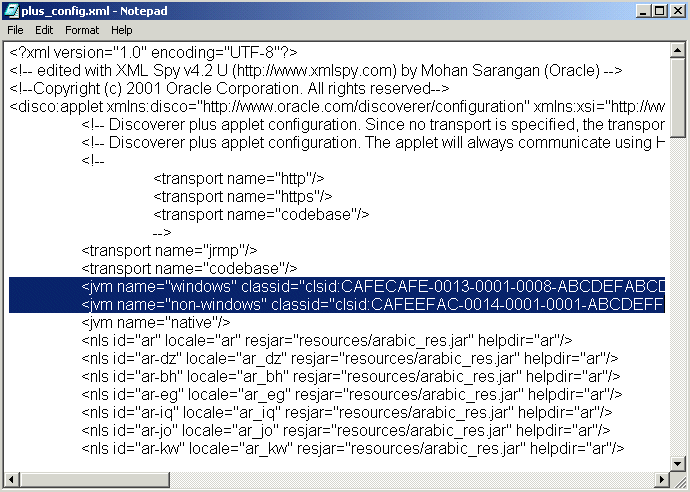
Task: Click the vertical scrollbar up arrow
Action: point(678,50)
